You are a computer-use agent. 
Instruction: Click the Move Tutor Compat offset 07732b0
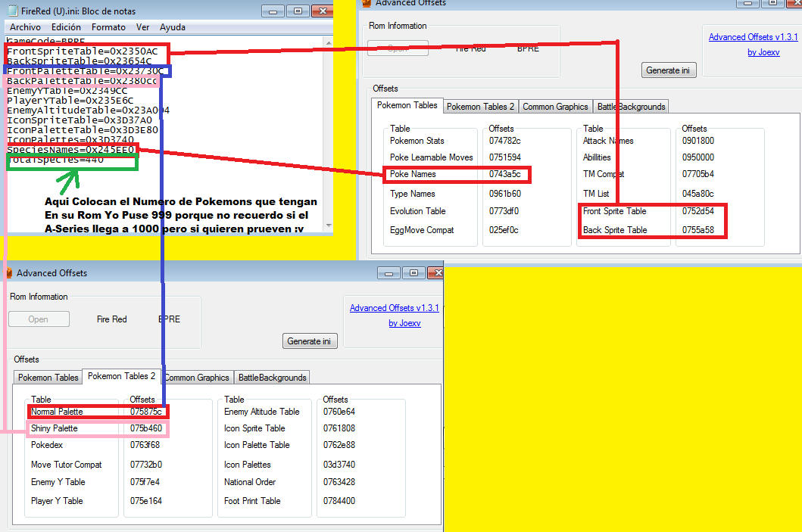coord(145,465)
